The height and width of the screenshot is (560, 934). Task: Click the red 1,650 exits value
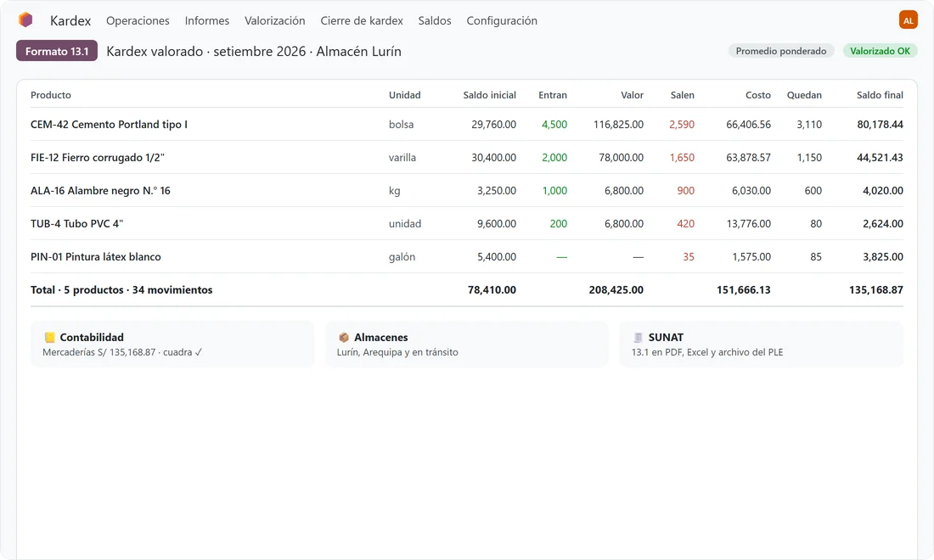(682, 158)
